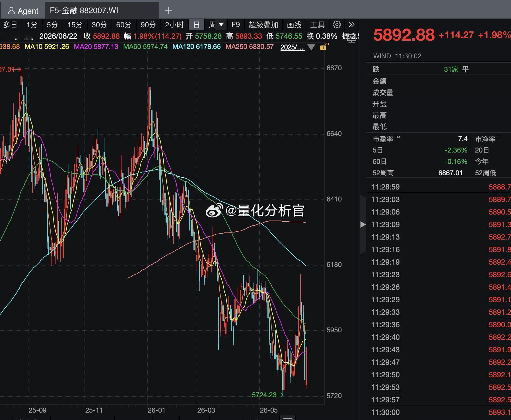511x420 pixels.
Task: Click the 市净率 label
Action: [x=487, y=139]
